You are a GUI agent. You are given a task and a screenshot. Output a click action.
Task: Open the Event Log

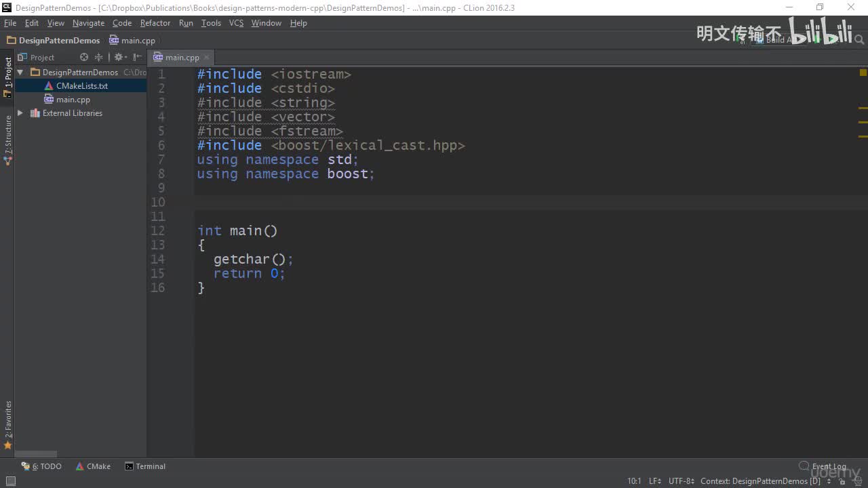[x=823, y=466]
